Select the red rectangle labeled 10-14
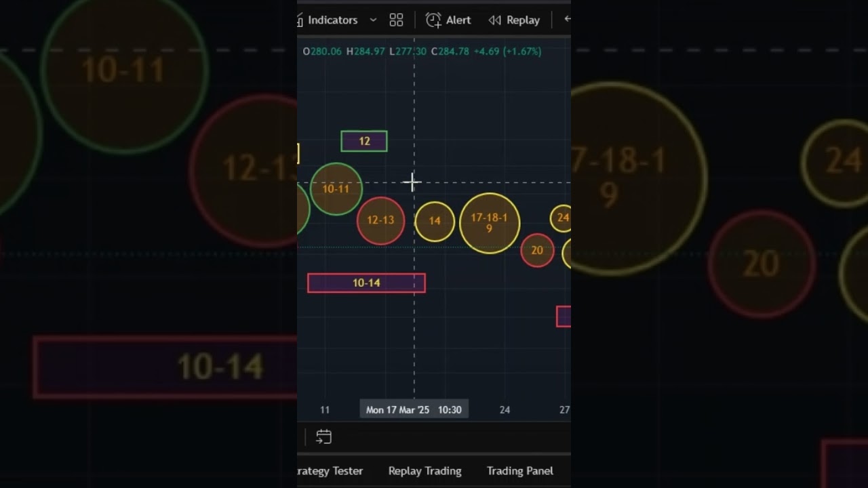868x488 pixels. click(366, 283)
